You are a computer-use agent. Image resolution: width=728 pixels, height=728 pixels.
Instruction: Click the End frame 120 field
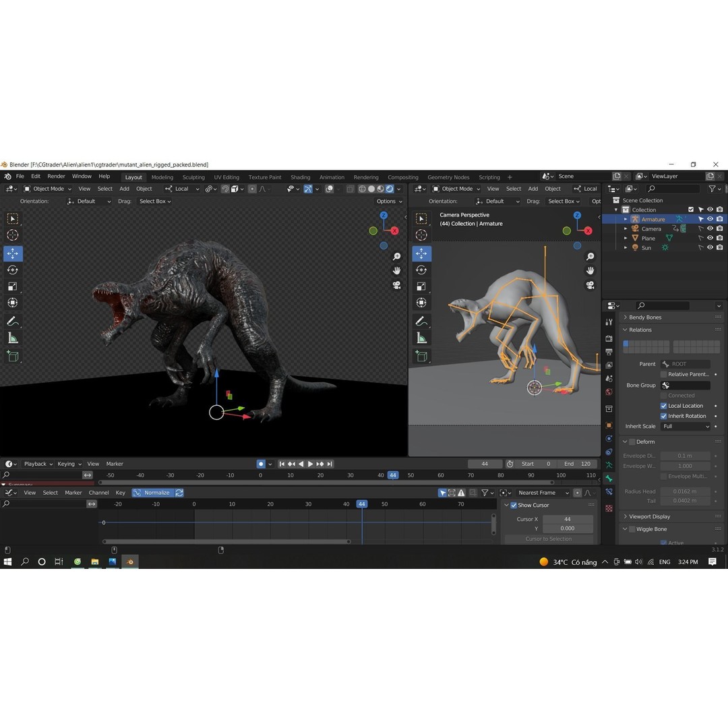click(577, 464)
